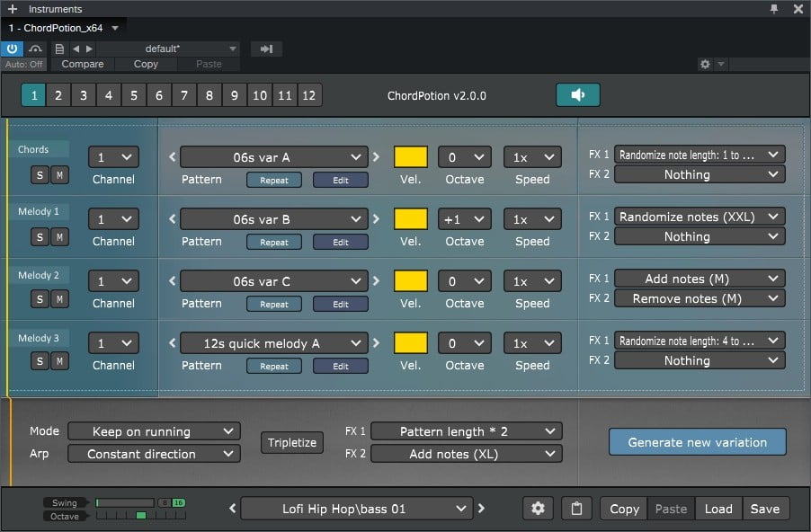Screen dimensions: 811x532
Task: Open the gear settings icon in toolbar
Action: point(705,64)
